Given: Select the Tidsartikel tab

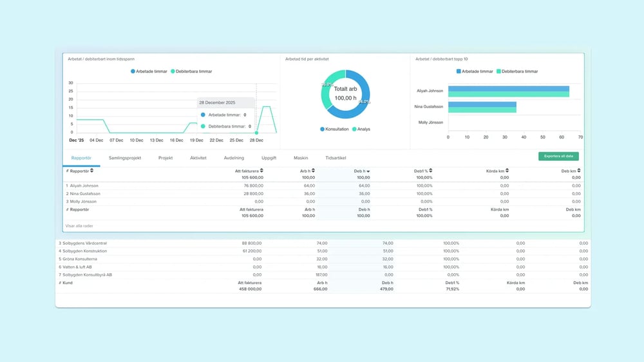Looking at the screenshot, I should (x=336, y=158).
